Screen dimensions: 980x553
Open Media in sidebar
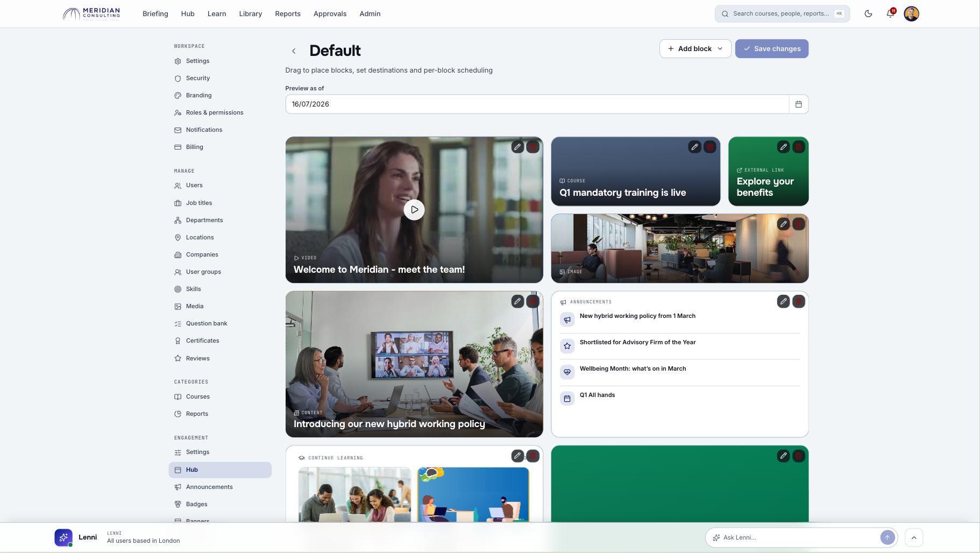[220, 307]
